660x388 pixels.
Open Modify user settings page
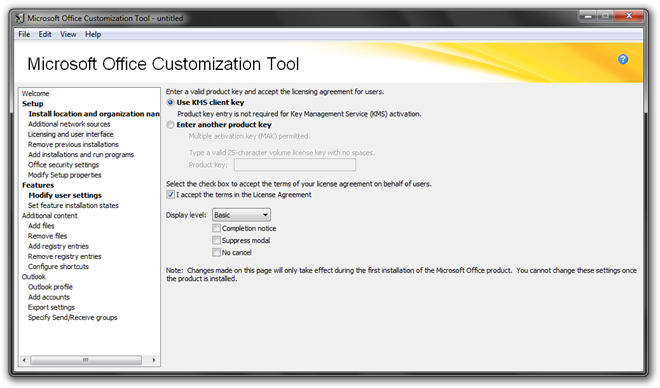(65, 195)
